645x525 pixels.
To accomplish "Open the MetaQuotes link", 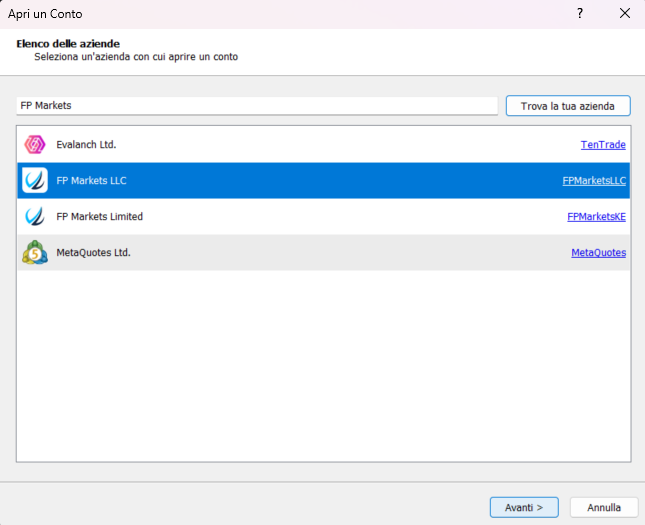I will point(598,253).
